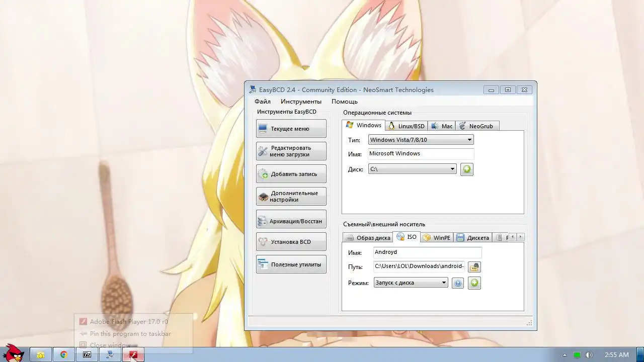Click the ISO path field

click(x=419, y=266)
